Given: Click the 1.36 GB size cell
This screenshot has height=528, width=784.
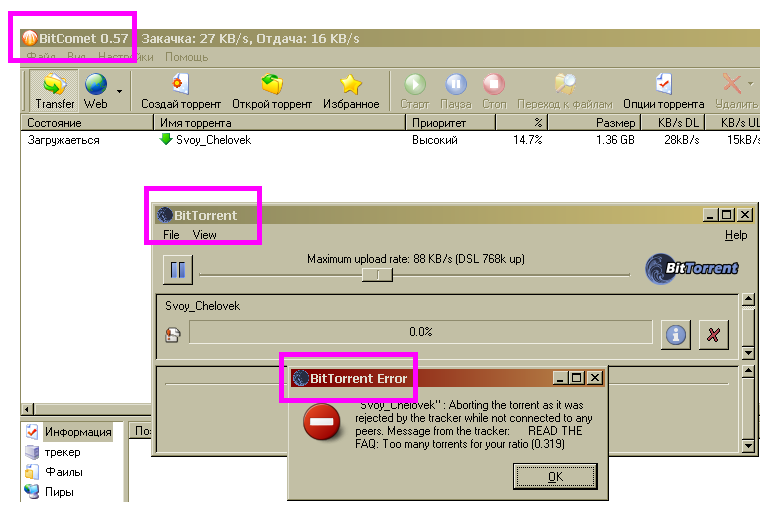Looking at the screenshot, I should coord(615,140).
